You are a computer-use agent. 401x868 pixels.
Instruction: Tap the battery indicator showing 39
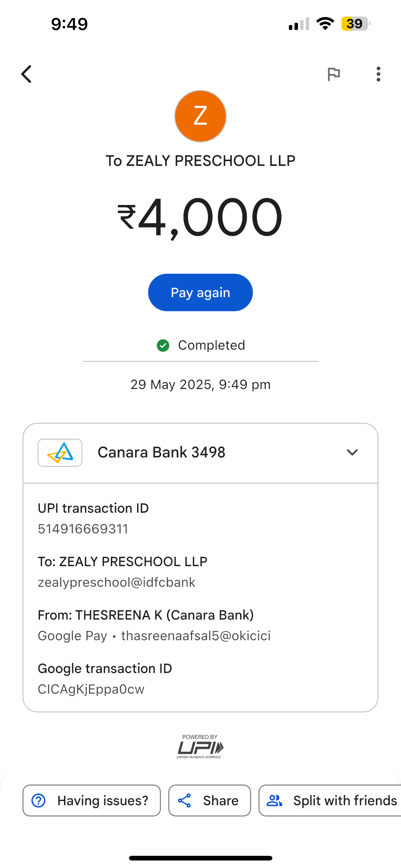pyautogui.click(x=355, y=23)
